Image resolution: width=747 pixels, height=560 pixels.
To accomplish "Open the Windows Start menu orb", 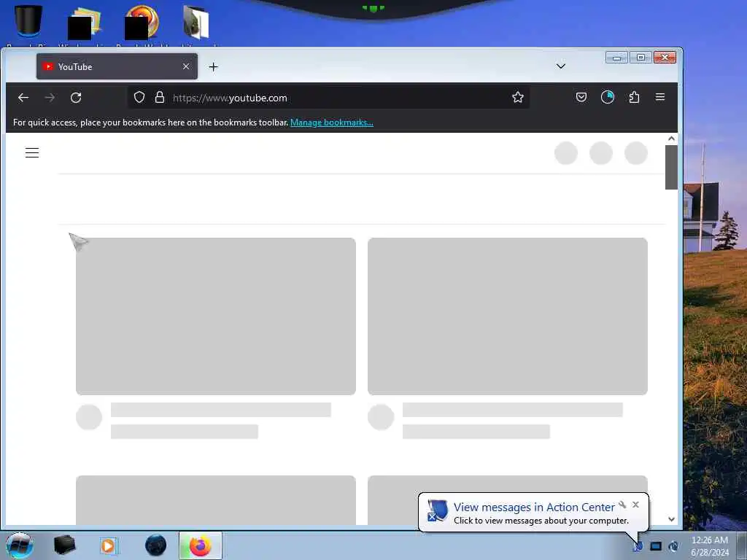I will [20, 545].
